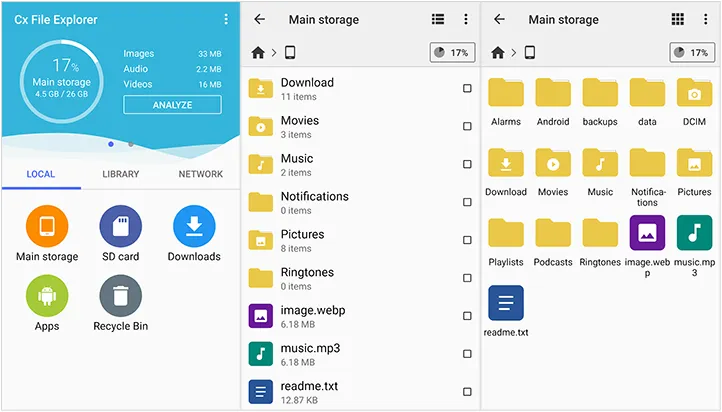Go back from grid-view Main storage panel
722x412 pixels.
tap(499, 19)
